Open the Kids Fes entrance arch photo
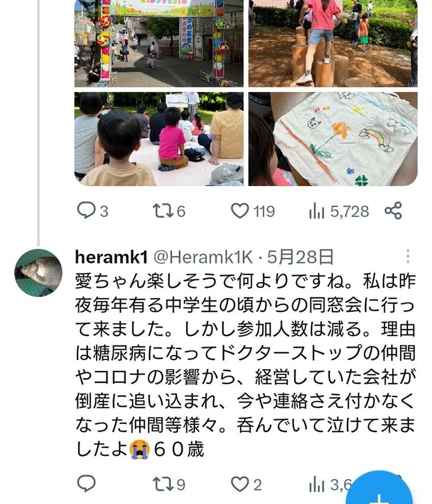This screenshot has width=432, height=504. (159, 43)
